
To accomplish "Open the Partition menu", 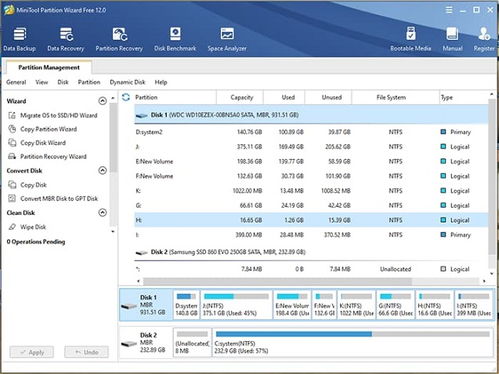I will tap(89, 82).
